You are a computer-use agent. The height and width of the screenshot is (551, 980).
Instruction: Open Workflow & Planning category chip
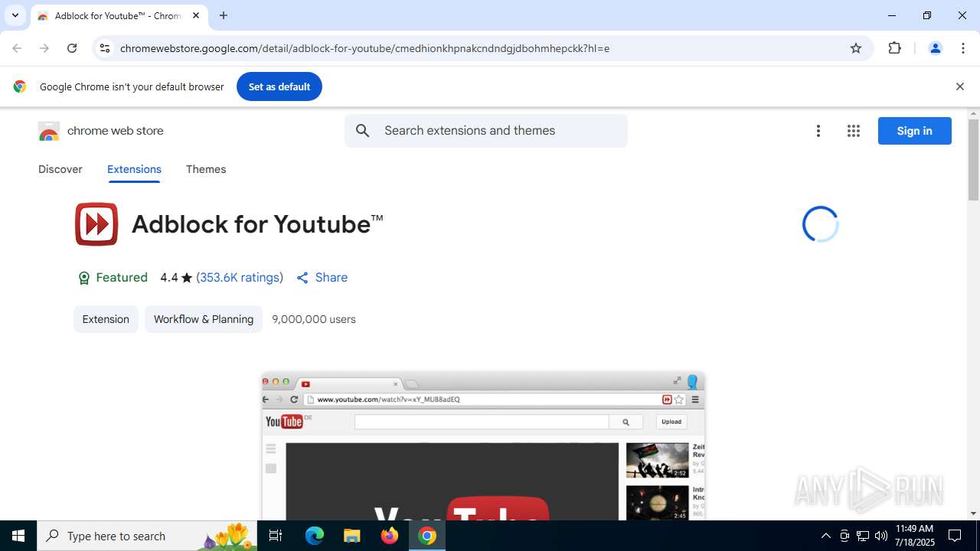tap(204, 319)
